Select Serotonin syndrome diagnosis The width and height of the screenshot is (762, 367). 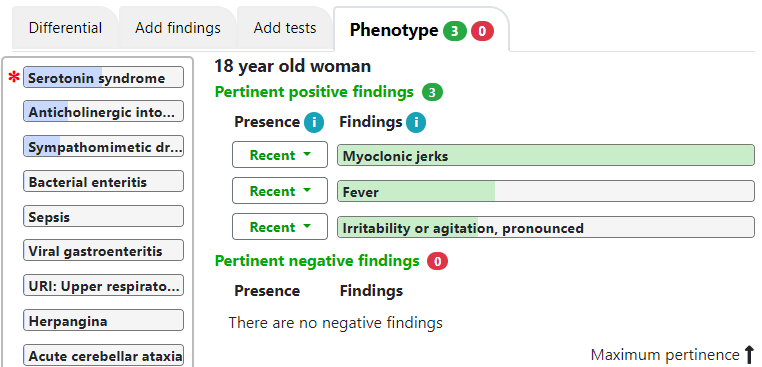click(x=104, y=77)
